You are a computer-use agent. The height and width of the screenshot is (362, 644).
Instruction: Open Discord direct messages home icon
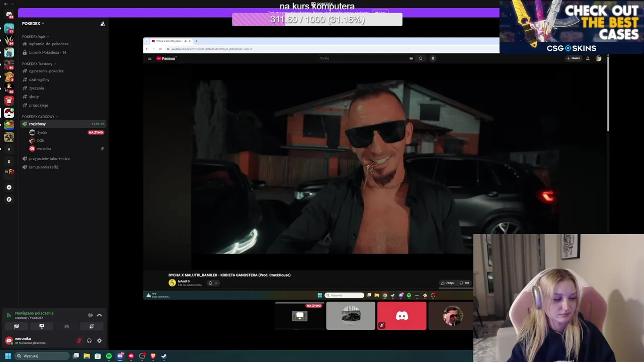(9, 14)
